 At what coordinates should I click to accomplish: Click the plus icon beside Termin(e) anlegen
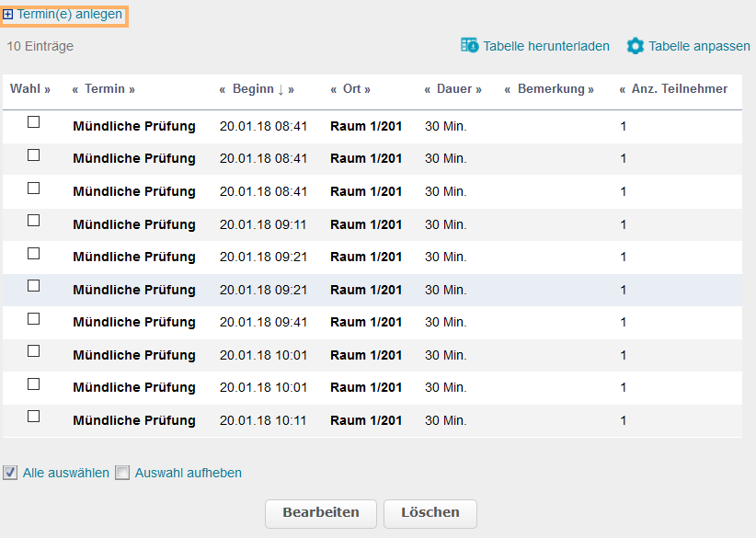[x=8, y=15]
